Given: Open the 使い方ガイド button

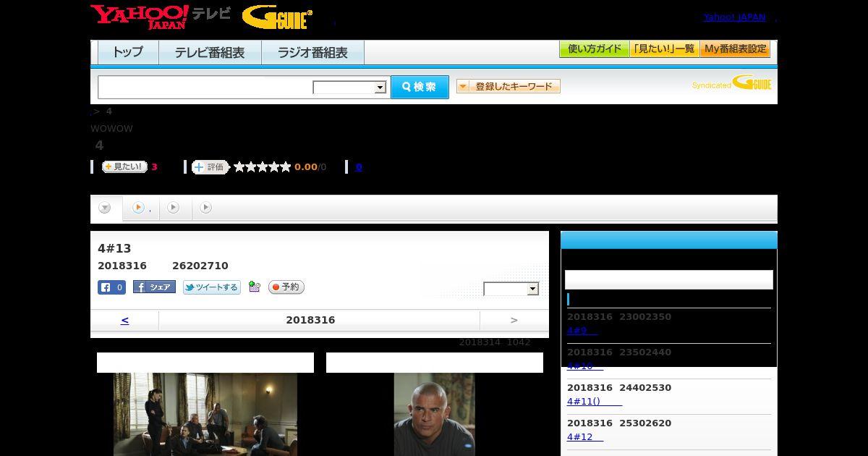Looking at the screenshot, I should click(x=594, y=49).
